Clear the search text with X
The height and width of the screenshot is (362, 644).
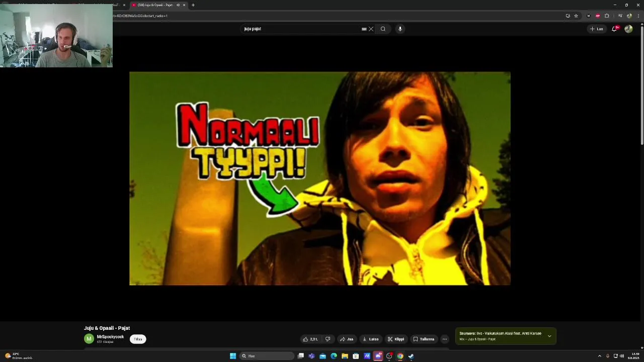coord(371,29)
